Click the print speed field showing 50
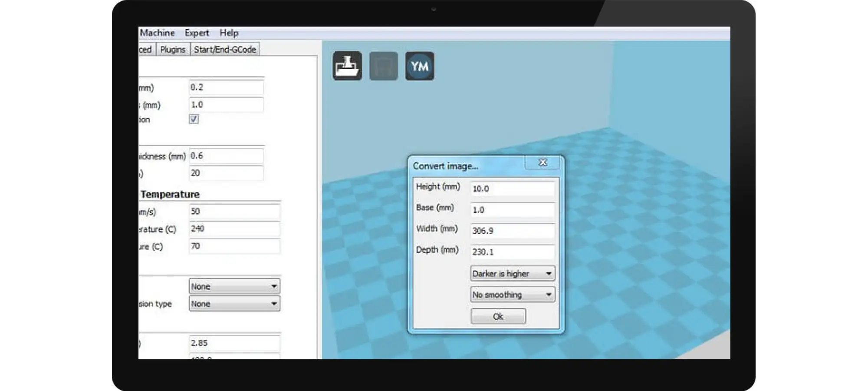The height and width of the screenshot is (391, 868). pos(234,211)
